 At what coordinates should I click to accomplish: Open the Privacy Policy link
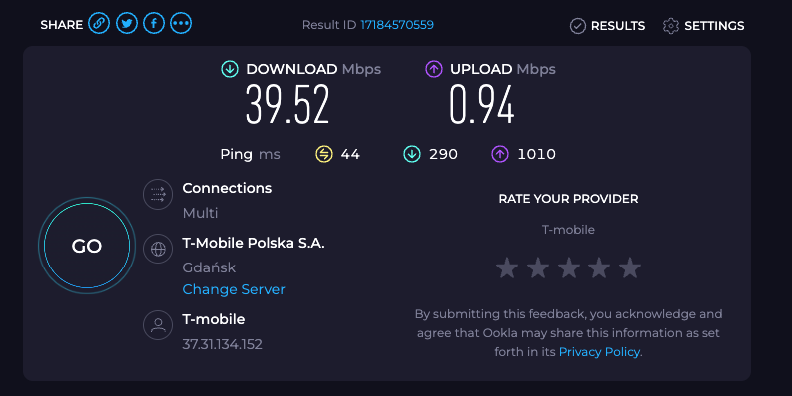pyautogui.click(x=599, y=352)
